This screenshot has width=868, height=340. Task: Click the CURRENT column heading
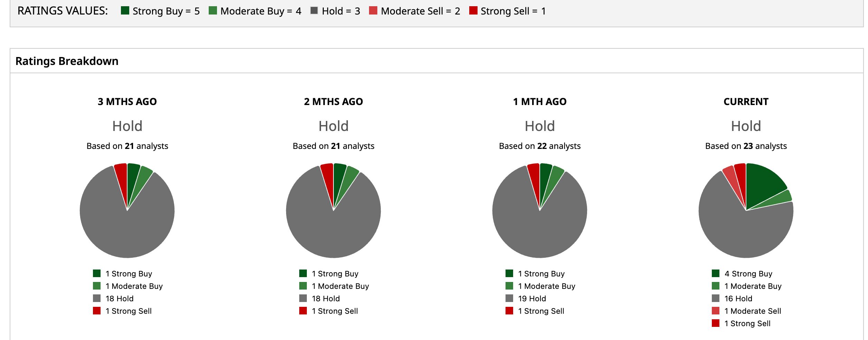coord(746,102)
